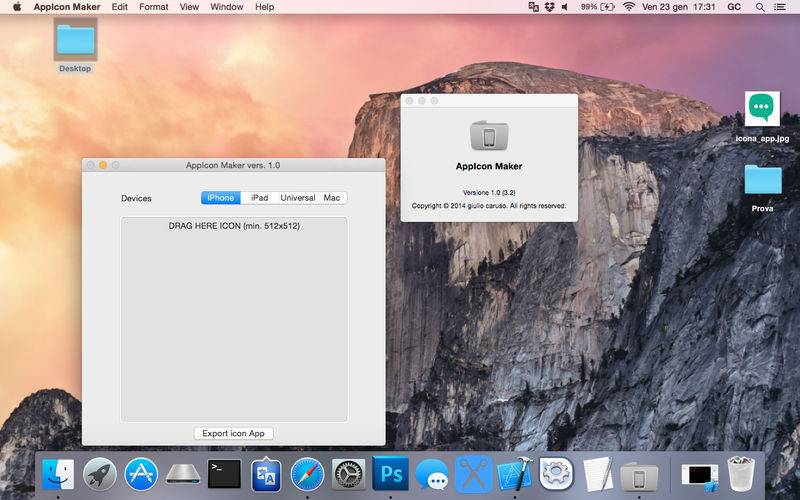Screen dimensions: 800x500
Task: Click the hard drive icon in Dock
Action: coord(183,474)
